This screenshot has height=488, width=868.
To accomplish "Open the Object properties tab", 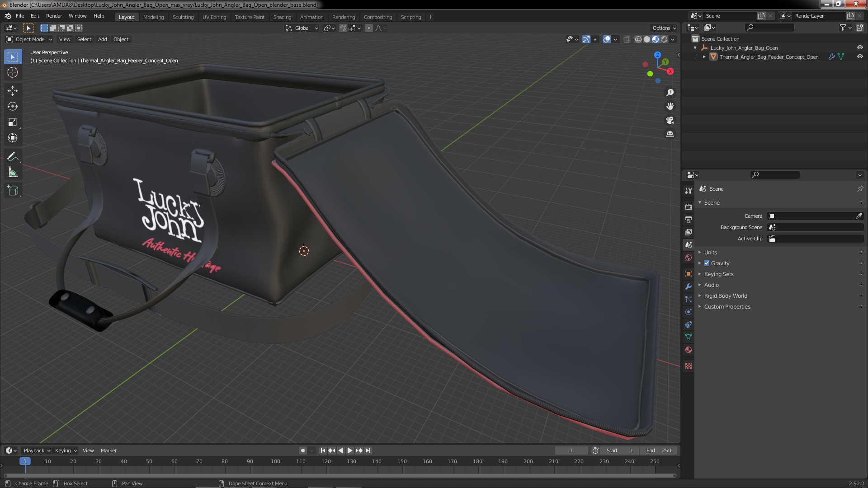I will point(688,274).
